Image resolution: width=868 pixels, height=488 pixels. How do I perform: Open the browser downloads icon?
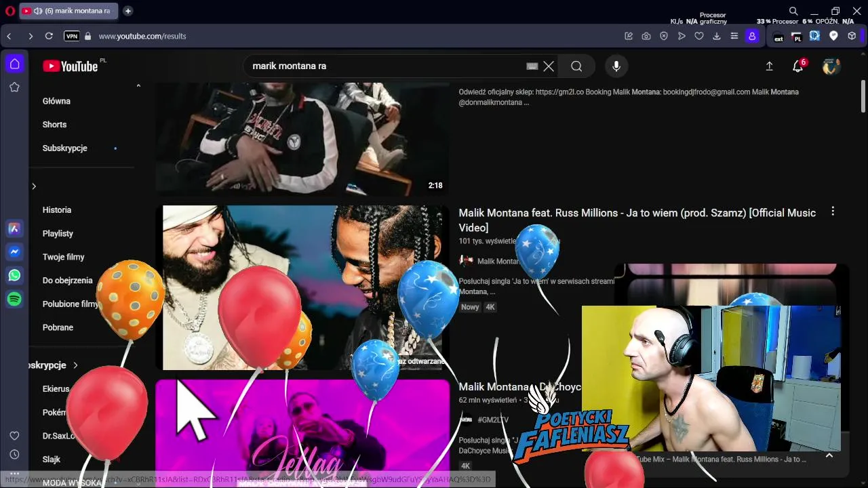[717, 36]
